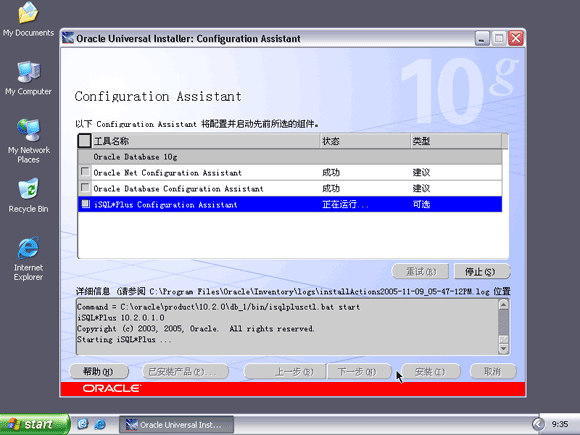Click the 取消 cancel button
The height and width of the screenshot is (435, 580).
[x=493, y=371]
